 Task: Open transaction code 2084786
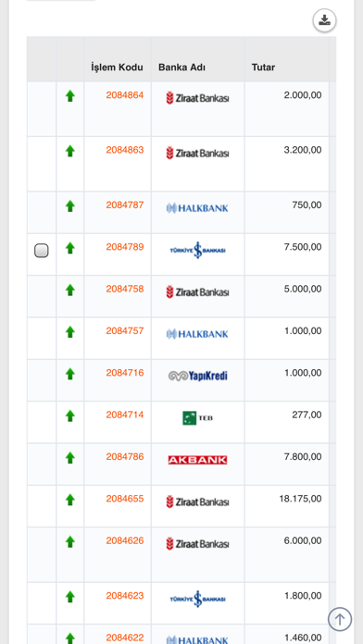pyautogui.click(x=125, y=457)
